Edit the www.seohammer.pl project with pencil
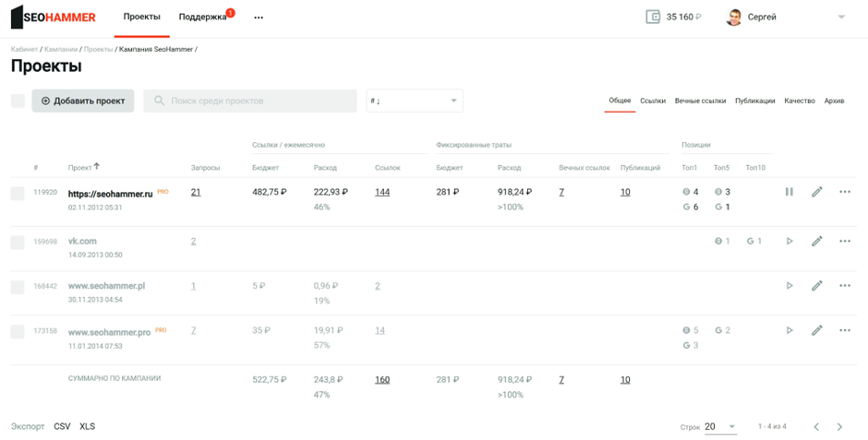868x440 pixels. (x=816, y=286)
